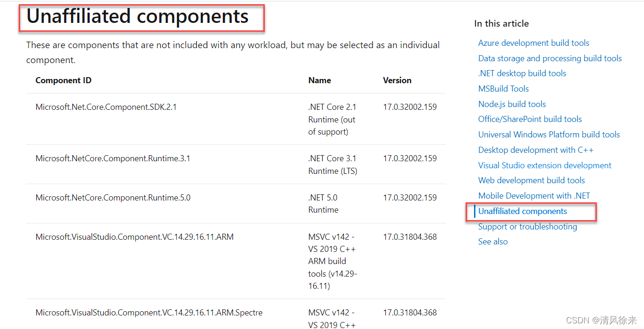Viewport: 644px width, 329px height.
Task: Open Visual Studio extension development link
Action: (x=545, y=165)
